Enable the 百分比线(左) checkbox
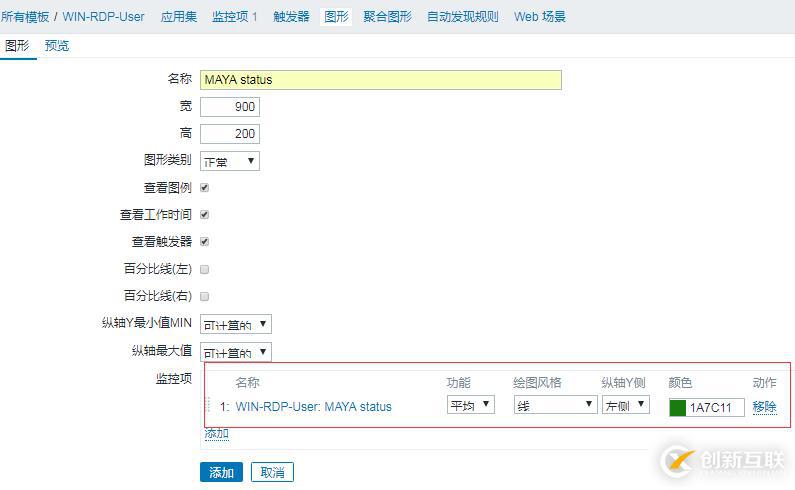This screenshot has width=795, height=490. 205,269
